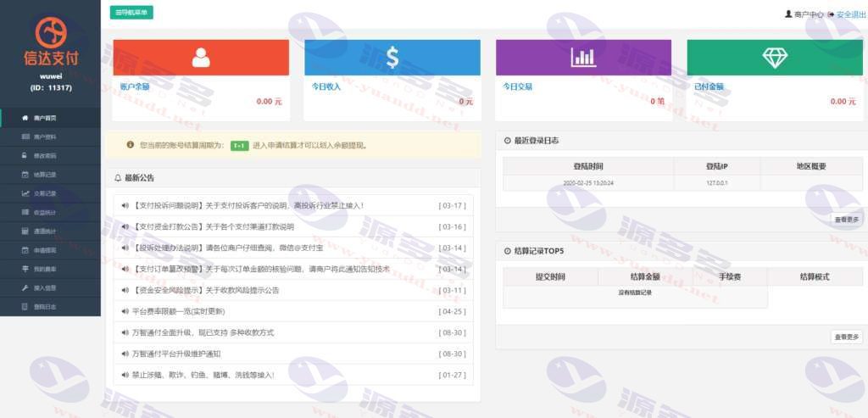Click the 信达支付 logo

pyautogui.click(x=51, y=41)
